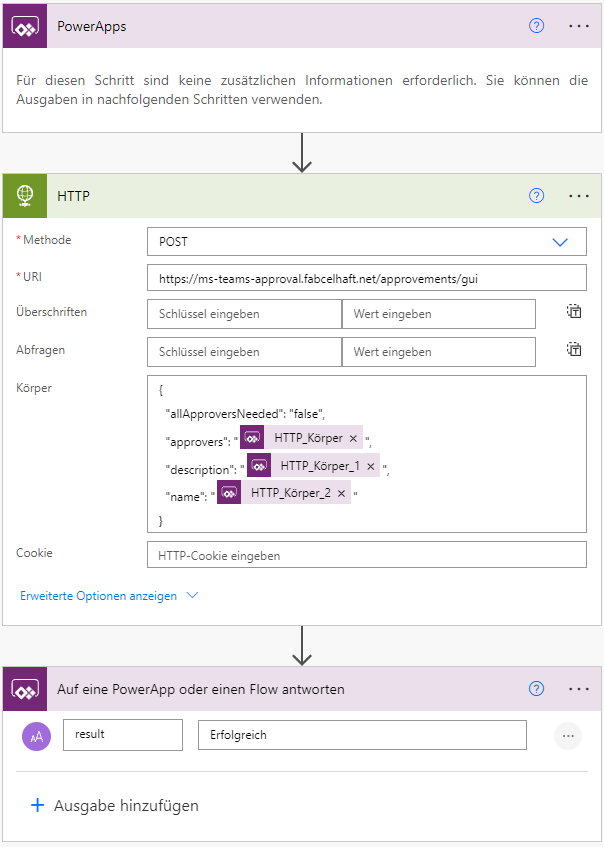This screenshot has height=847, width=604.
Task: Click the green HTTP globe icon
Action: point(25,196)
